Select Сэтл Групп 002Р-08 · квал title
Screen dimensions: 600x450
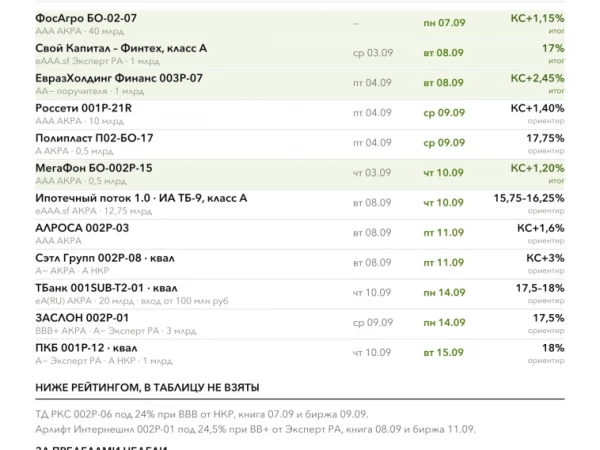(x=105, y=258)
